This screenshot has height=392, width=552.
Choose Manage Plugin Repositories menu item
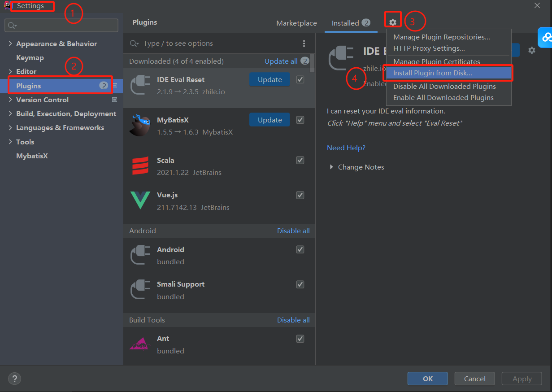449,37
